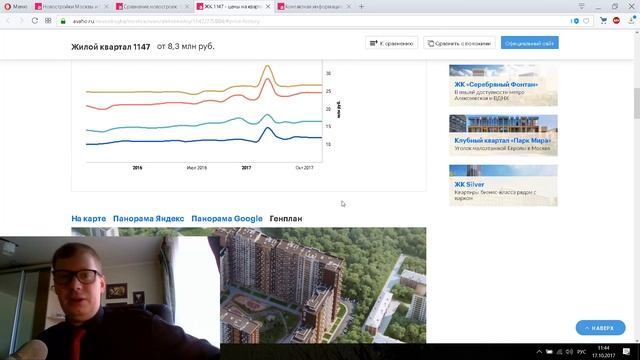Click the battery icon in system tray
This screenshot has width=640, height=360.
(549, 352)
